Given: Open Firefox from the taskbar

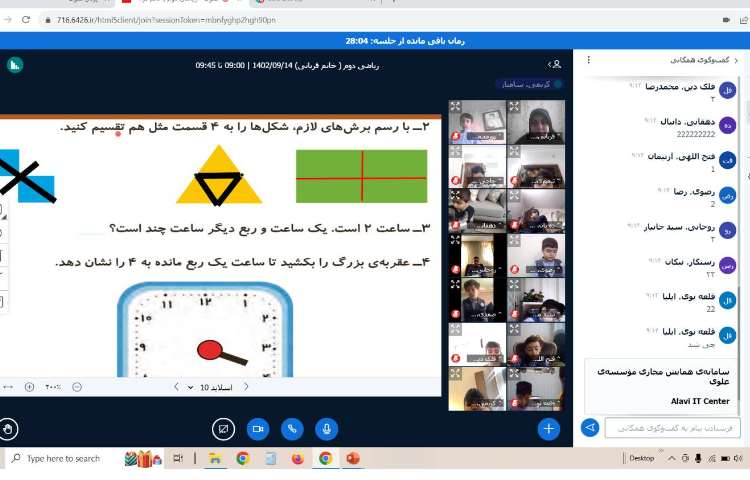Looking at the screenshot, I should pos(298,458).
